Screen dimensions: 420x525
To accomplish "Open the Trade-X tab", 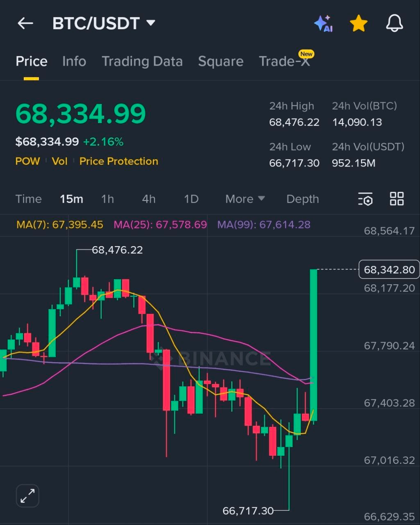I will tap(284, 62).
